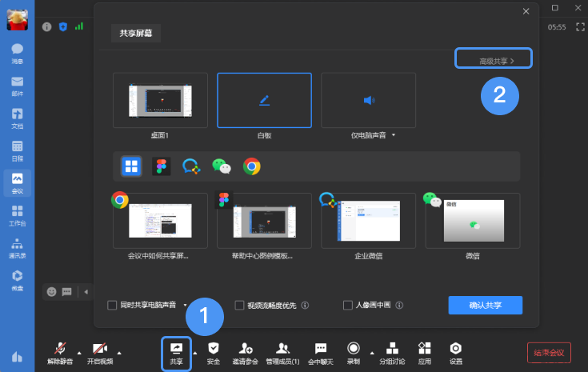Click the 确认共享 button
The image size is (588, 372).
point(486,306)
